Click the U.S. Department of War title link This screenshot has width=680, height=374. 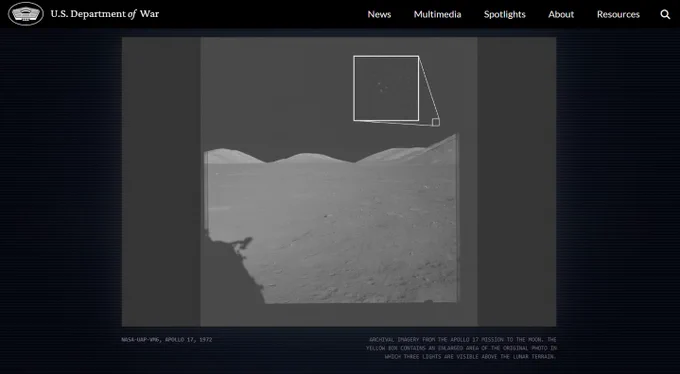click(105, 14)
